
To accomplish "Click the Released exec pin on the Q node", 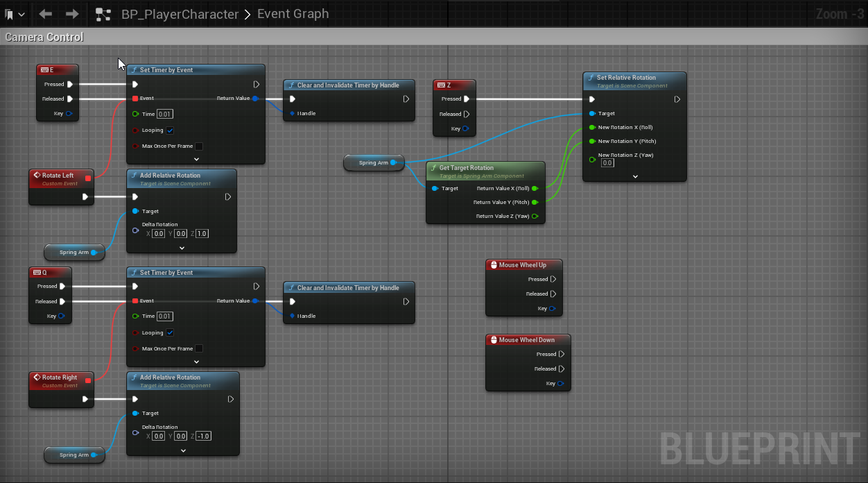I will (62, 301).
